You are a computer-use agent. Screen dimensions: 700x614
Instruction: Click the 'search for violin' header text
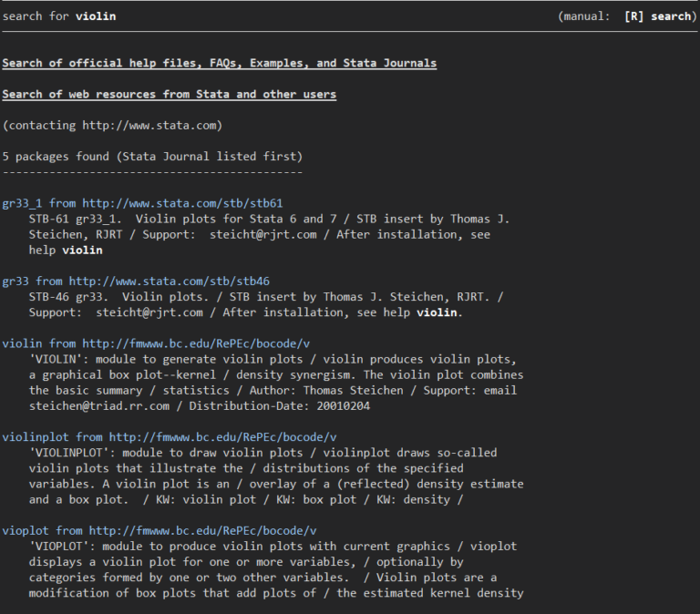59,16
